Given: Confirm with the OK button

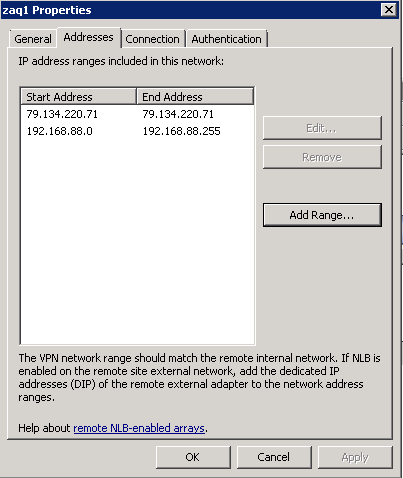Looking at the screenshot, I should click(193, 457).
